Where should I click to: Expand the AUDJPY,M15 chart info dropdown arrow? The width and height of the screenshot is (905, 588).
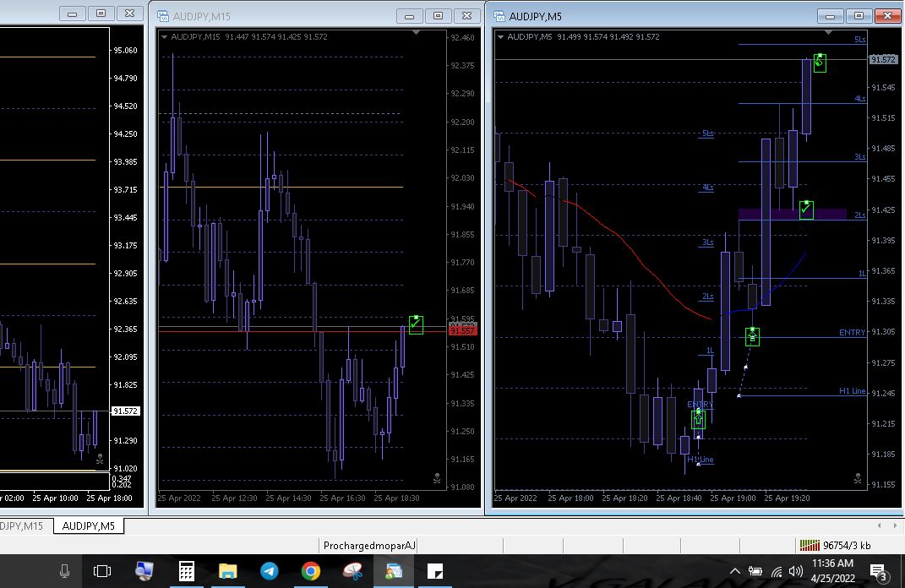coord(165,37)
